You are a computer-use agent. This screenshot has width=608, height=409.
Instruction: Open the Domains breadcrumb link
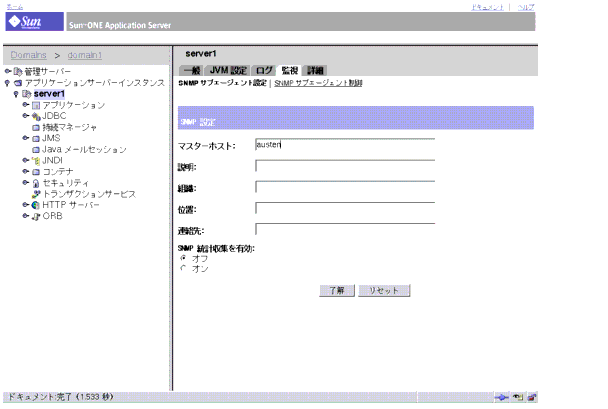[28, 55]
